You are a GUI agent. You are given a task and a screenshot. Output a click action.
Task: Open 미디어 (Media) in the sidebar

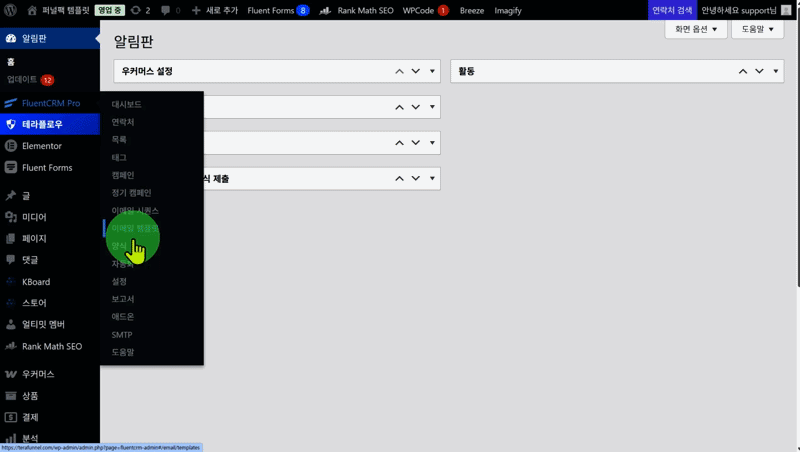34,217
